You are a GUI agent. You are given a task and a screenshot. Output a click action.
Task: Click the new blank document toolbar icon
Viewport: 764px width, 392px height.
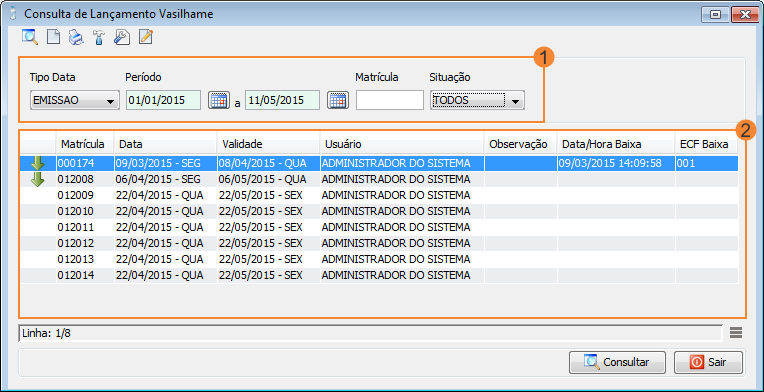tap(53, 37)
